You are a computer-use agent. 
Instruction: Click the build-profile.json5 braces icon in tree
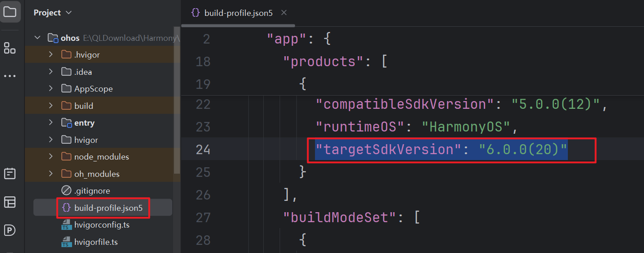66,208
